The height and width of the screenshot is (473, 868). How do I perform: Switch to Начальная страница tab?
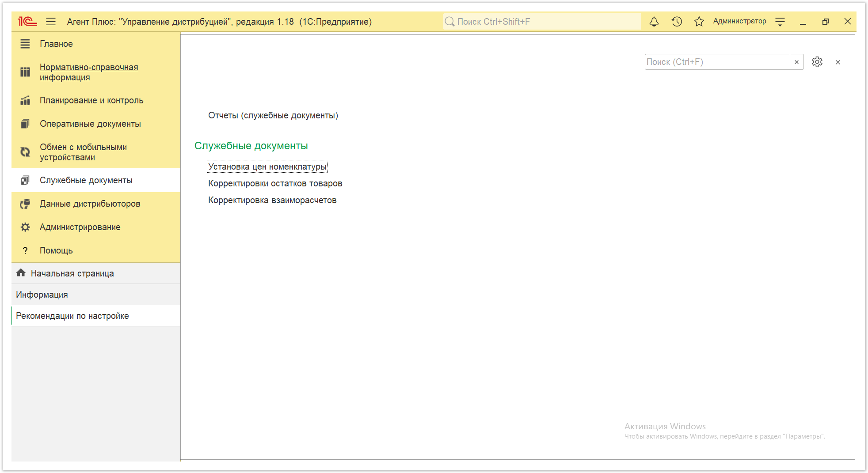(96, 273)
